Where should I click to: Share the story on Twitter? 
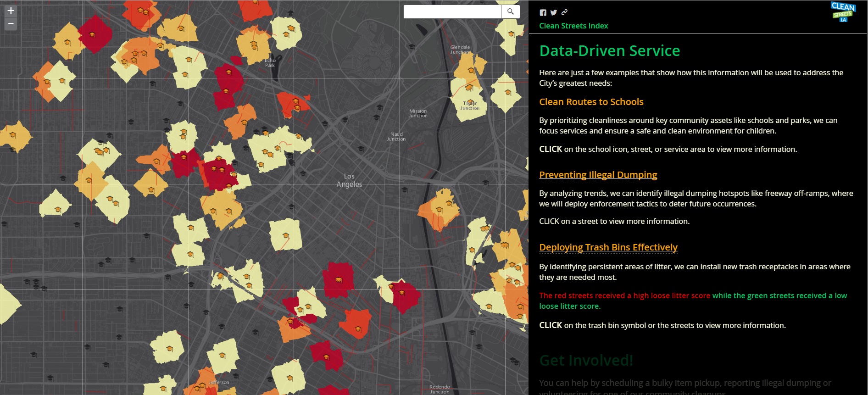pos(554,13)
